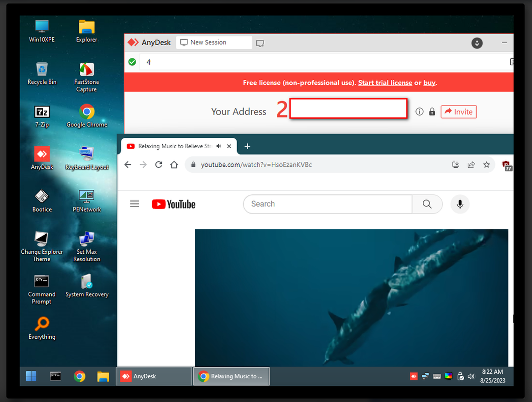Screen dimensions: 532x402
Task: Click the AnyDesk new tab monitor icon
Action: [260, 43]
